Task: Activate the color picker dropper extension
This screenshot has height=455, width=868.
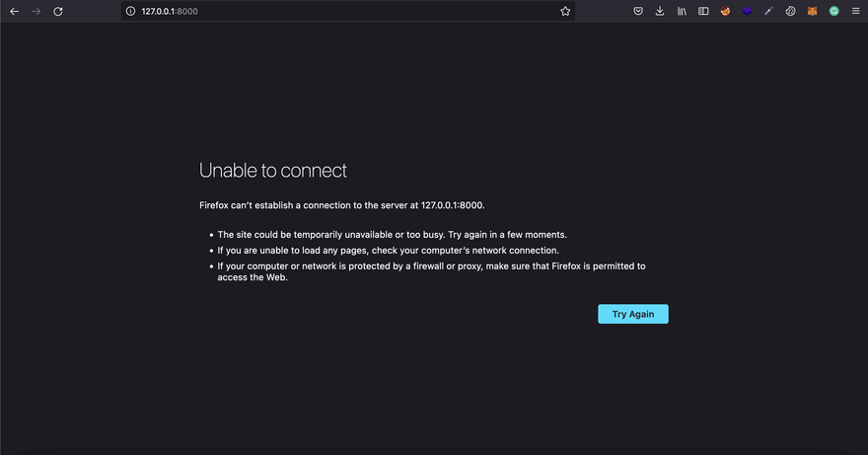Action: click(x=768, y=11)
